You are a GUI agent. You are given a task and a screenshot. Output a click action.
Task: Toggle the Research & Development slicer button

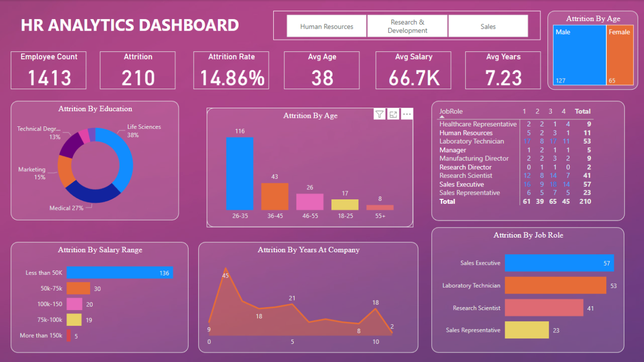(x=407, y=26)
